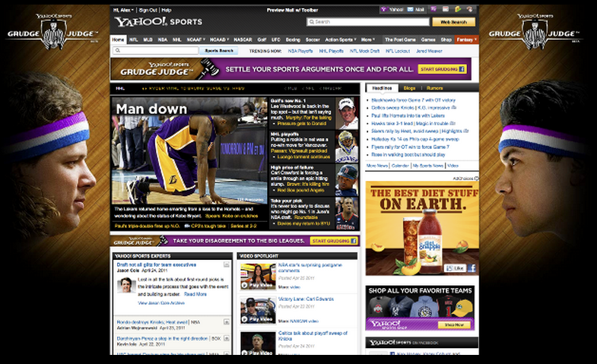Screen dimensions: 597x364
Task: Open the Soccer section
Action: [313, 40]
